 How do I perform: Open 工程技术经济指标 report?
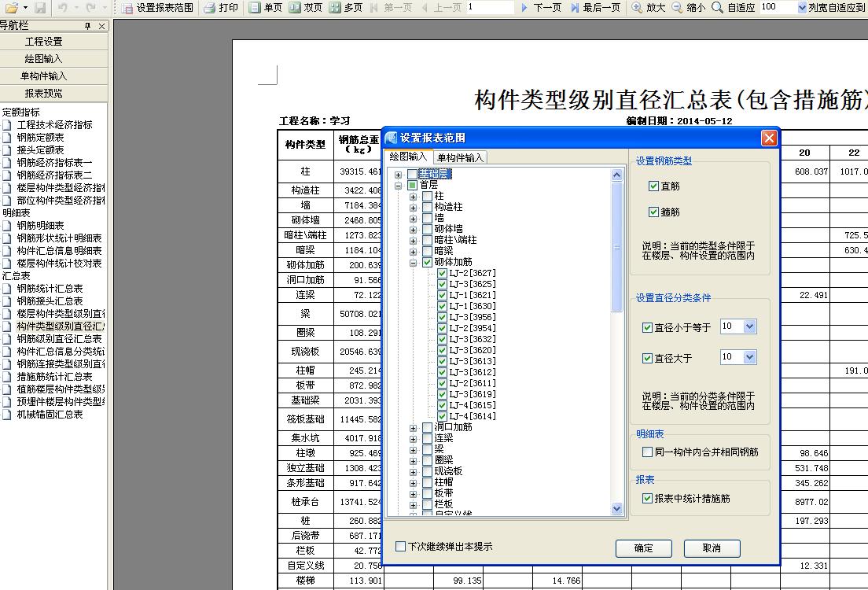click(x=54, y=124)
